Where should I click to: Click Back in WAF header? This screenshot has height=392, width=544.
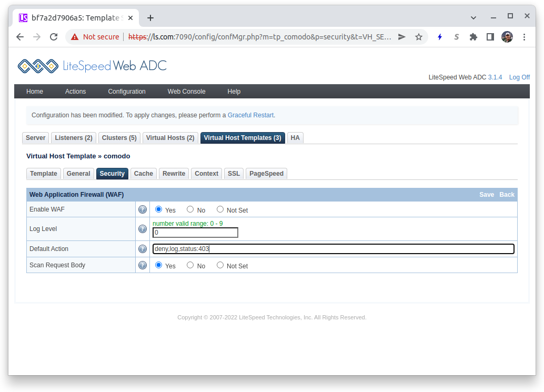point(507,195)
